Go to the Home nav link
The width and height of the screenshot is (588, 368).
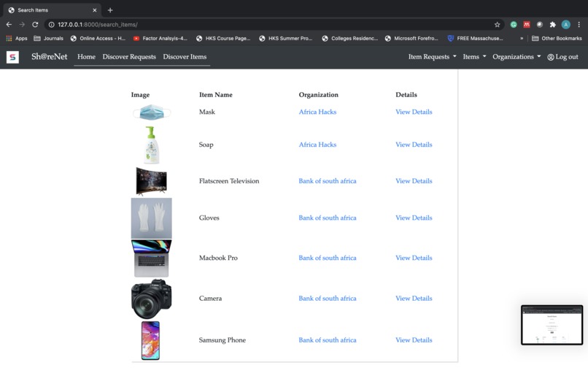click(86, 57)
